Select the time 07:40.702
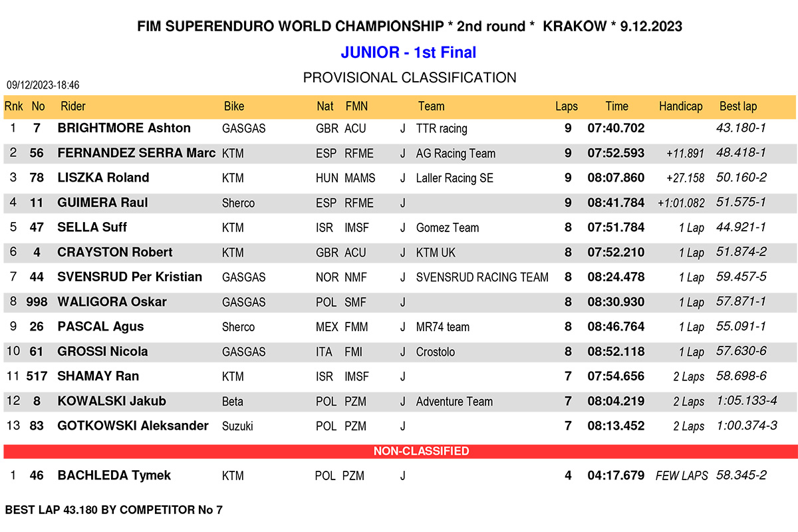798x532 pixels. 616,128
